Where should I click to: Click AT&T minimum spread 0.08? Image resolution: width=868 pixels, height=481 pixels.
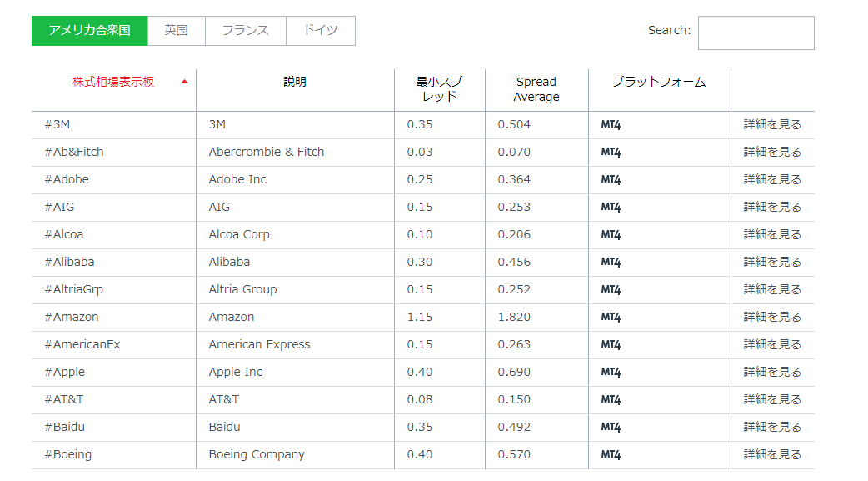[420, 399]
